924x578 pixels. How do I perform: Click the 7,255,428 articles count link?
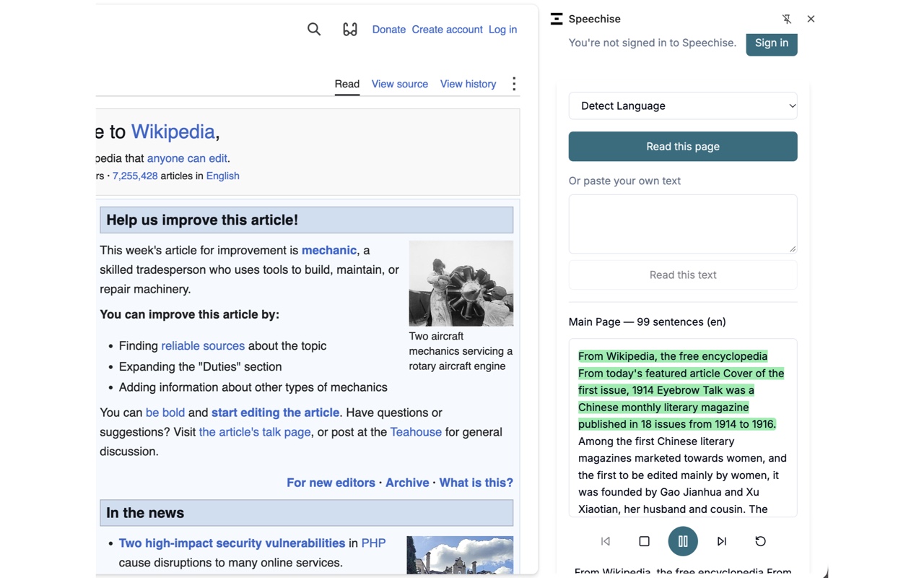tap(135, 176)
